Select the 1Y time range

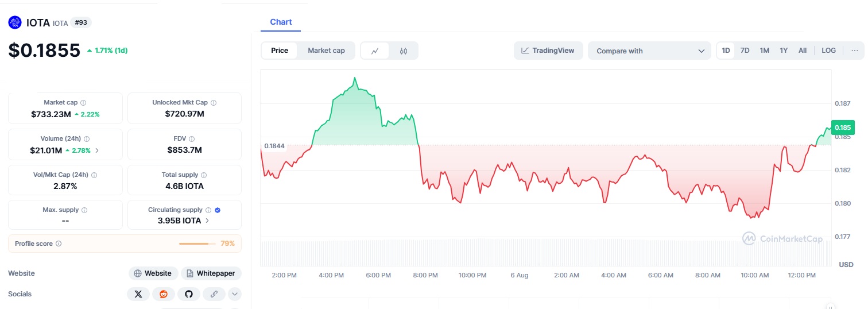click(784, 51)
